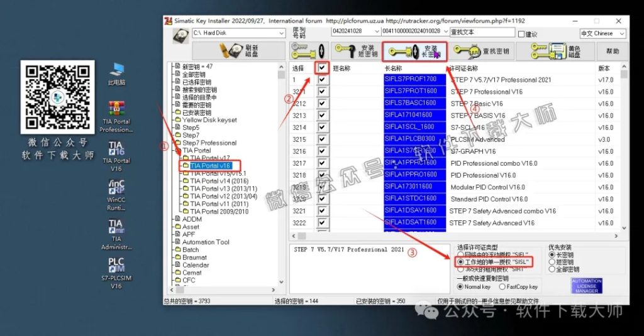This screenshot has width=644, height=336.
Task: Select TIA Portal v14 (2016) tree node
Action: click(x=219, y=181)
